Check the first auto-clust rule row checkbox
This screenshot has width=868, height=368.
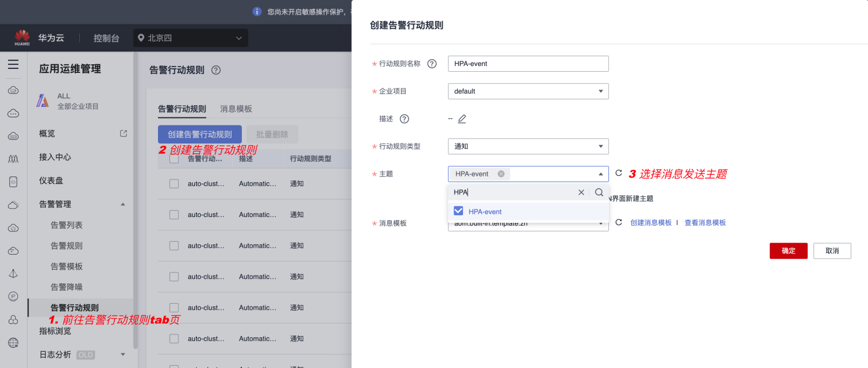[174, 184]
